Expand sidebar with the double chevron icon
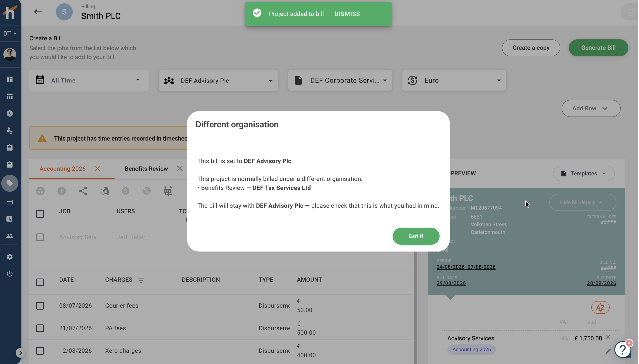This screenshot has height=364, width=639. point(20,353)
